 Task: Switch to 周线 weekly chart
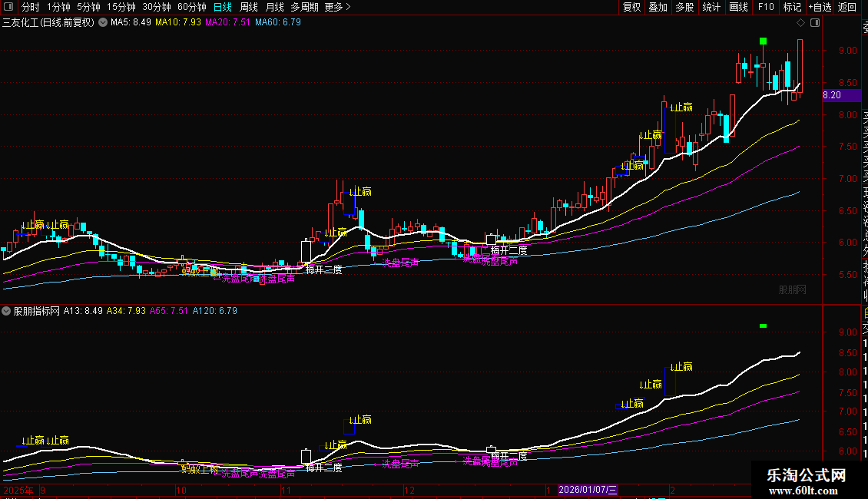(249, 7)
